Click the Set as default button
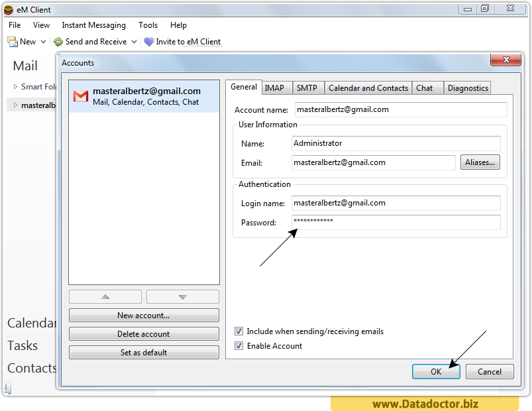The width and height of the screenshot is (532, 411). (144, 352)
